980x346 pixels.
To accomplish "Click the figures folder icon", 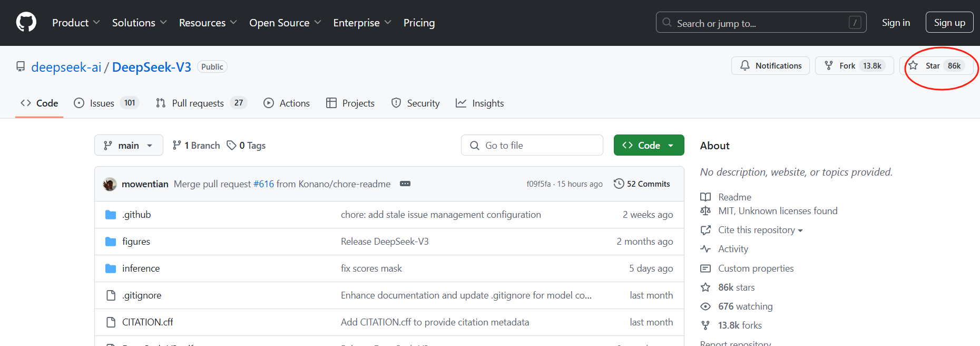I will (111, 242).
